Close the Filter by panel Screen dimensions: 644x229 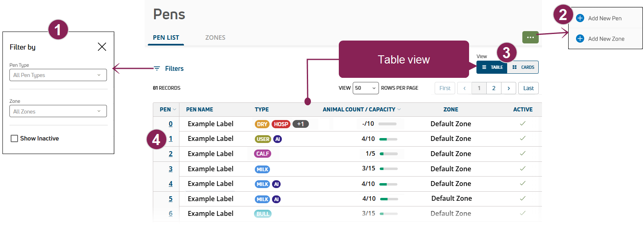coord(102,47)
